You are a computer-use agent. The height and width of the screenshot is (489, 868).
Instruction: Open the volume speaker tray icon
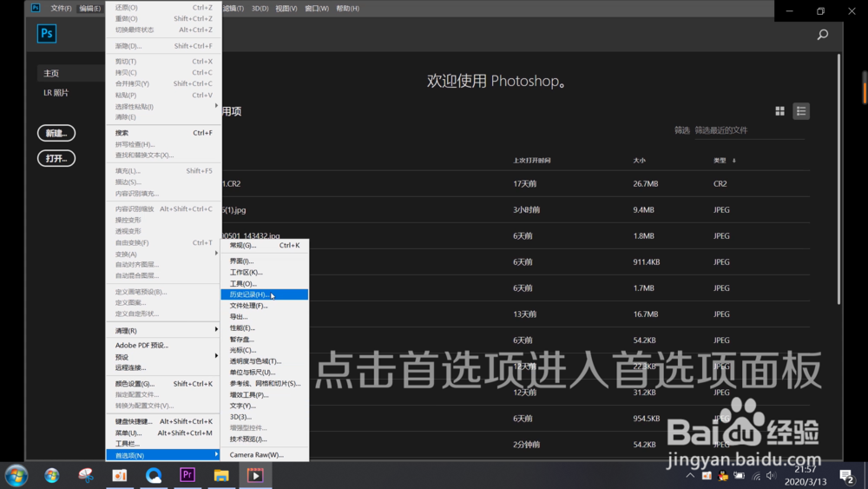click(x=771, y=475)
